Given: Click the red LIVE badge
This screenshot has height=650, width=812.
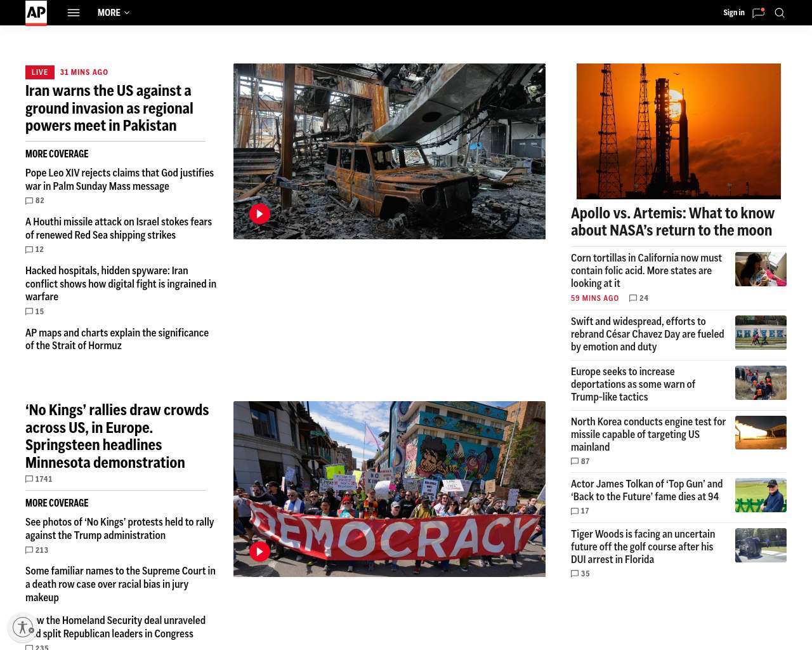Looking at the screenshot, I should click(40, 72).
